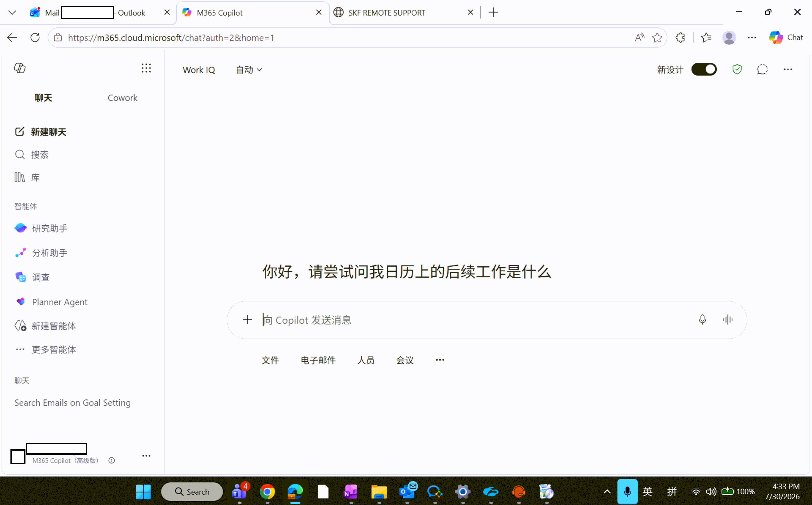Click the 会议 suggestion button

[405, 360]
